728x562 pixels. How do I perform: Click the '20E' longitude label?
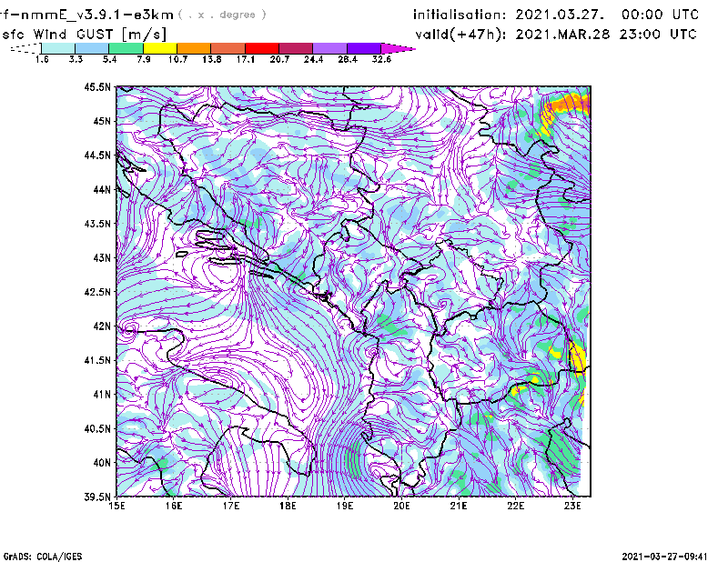coord(401,506)
